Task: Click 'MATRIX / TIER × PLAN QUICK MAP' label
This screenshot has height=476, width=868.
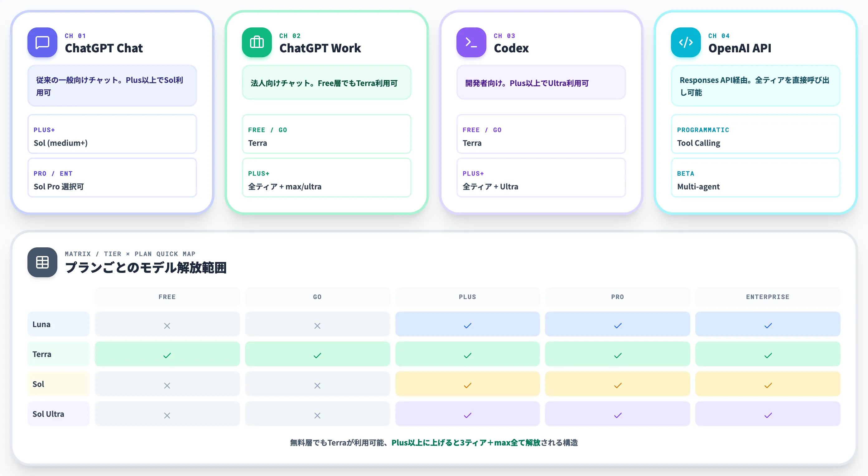Action: pyautogui.click(x=130, y=254)
